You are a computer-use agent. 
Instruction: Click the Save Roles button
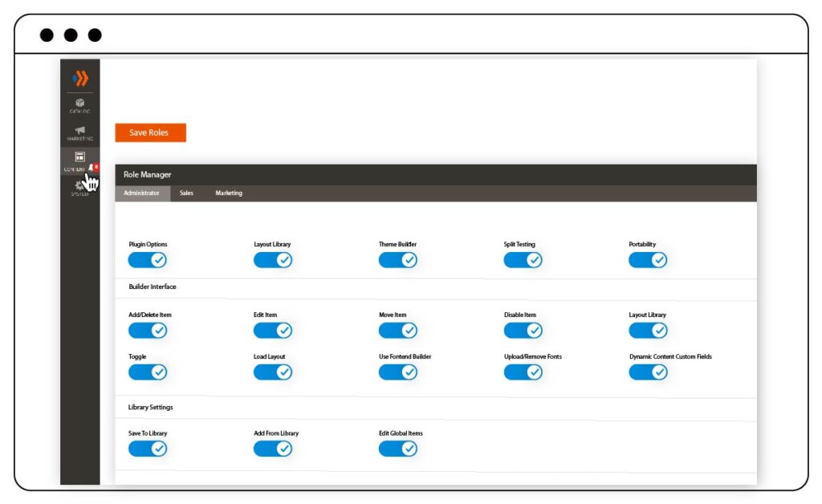pos(150,132)
